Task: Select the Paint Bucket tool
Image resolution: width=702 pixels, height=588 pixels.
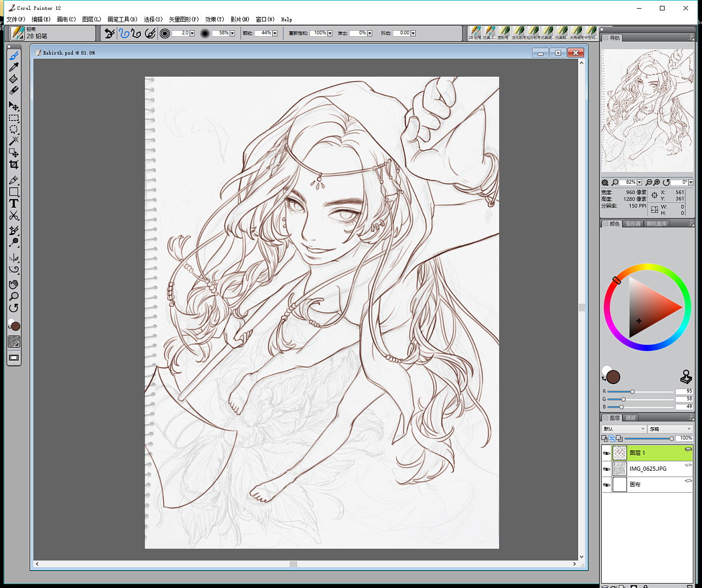Action: [x=14, y=79]
